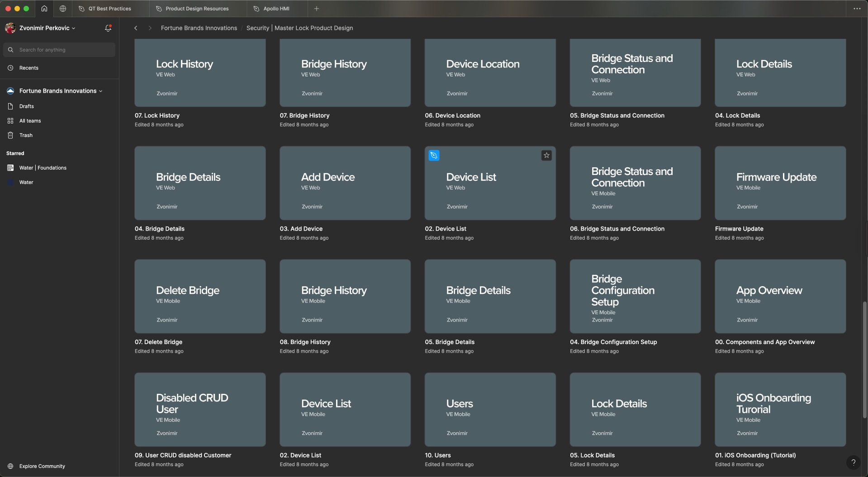The image size is (868, 477).
Task: Click the Water Foundations starred icon
Action: tap(10, 168)
